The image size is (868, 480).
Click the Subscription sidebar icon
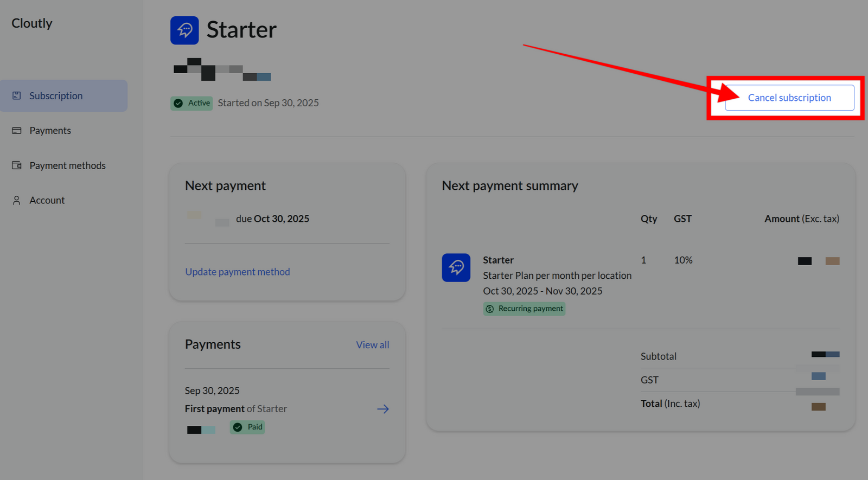(17, 96)
